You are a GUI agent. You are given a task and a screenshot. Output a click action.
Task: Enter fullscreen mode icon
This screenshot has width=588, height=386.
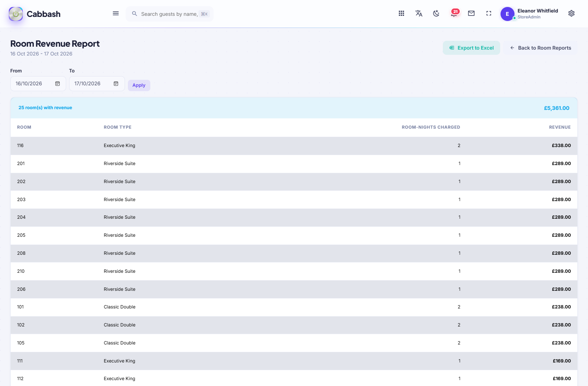(x=489, y=14)
